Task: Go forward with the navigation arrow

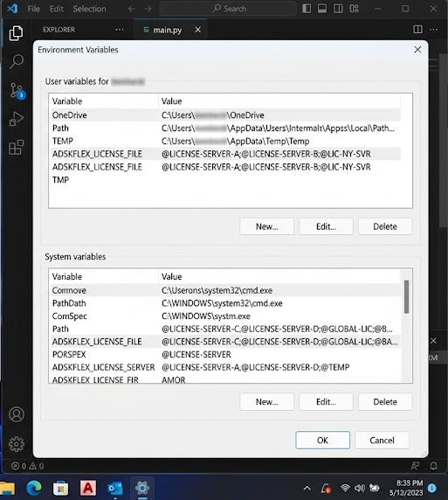Action: pos(148,9)
